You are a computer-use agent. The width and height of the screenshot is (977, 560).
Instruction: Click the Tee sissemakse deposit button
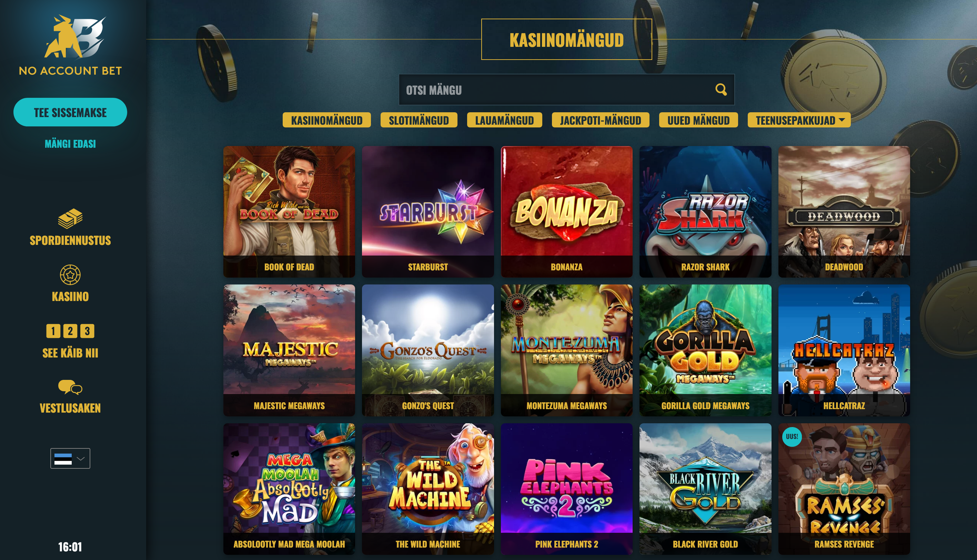pyautogui.click(x=70, y=112)
